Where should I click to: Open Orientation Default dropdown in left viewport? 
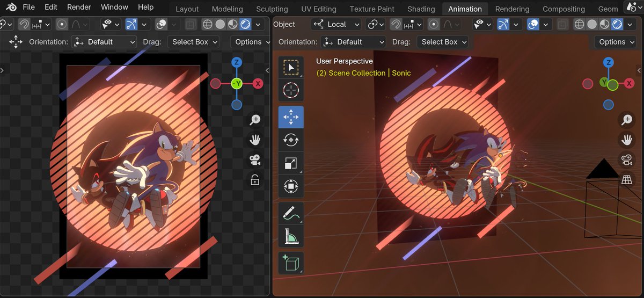point(105,42)
